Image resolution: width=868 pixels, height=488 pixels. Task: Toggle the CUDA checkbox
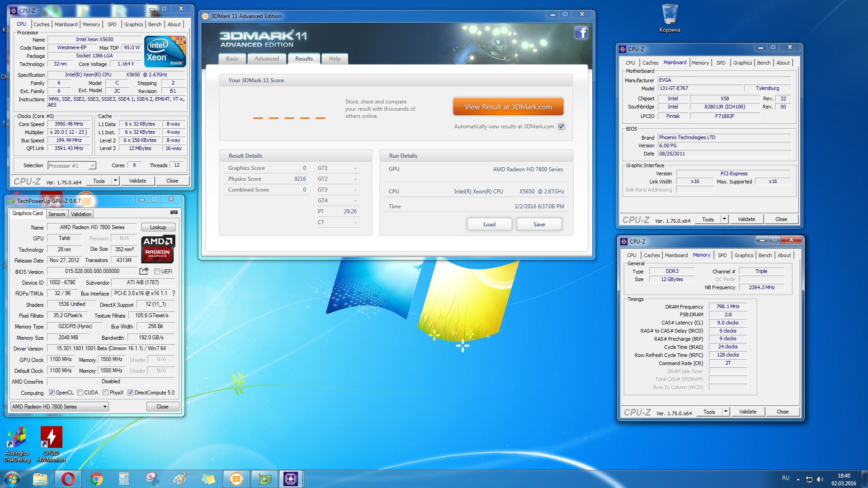80,393
